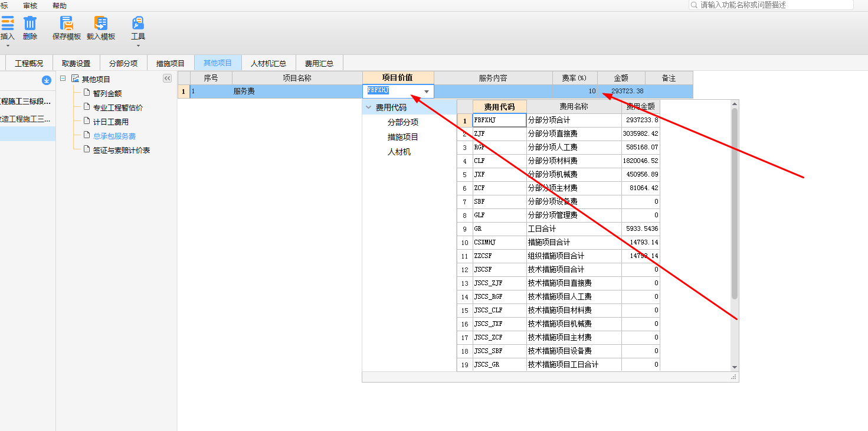This screenshot has width=868, height=431.
Task: Open the 帮助 menu
Action: [x=60, y=5]
